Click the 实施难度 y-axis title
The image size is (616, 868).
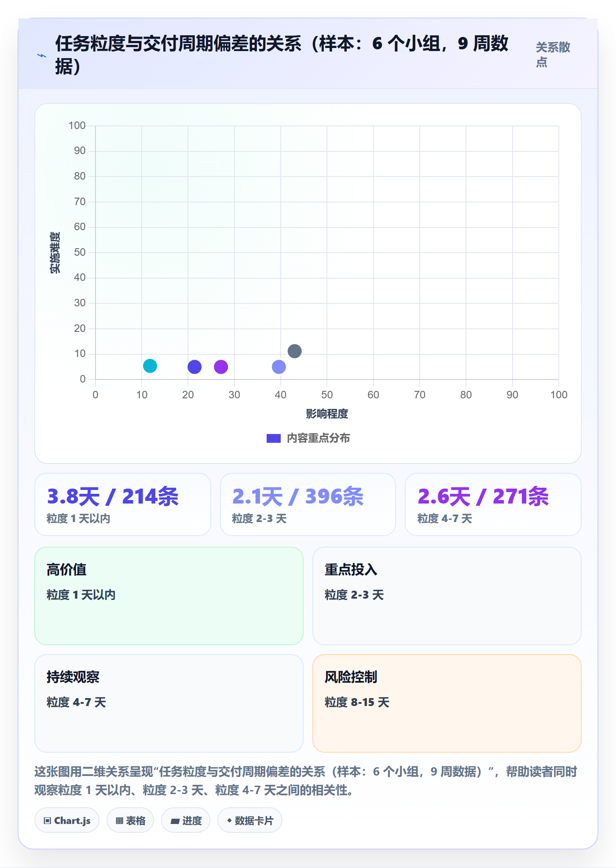click(55, 253)
